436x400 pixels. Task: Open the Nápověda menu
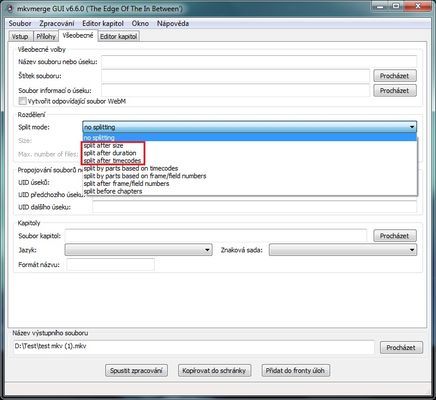(x=173, y=24)
